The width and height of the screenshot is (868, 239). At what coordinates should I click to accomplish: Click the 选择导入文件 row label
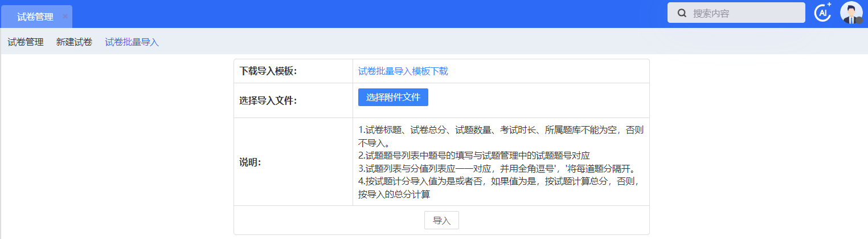click(268, 100)
